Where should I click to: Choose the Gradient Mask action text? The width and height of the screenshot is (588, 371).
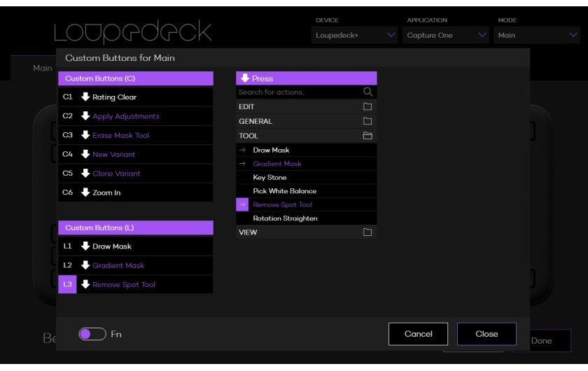[277, 164]
